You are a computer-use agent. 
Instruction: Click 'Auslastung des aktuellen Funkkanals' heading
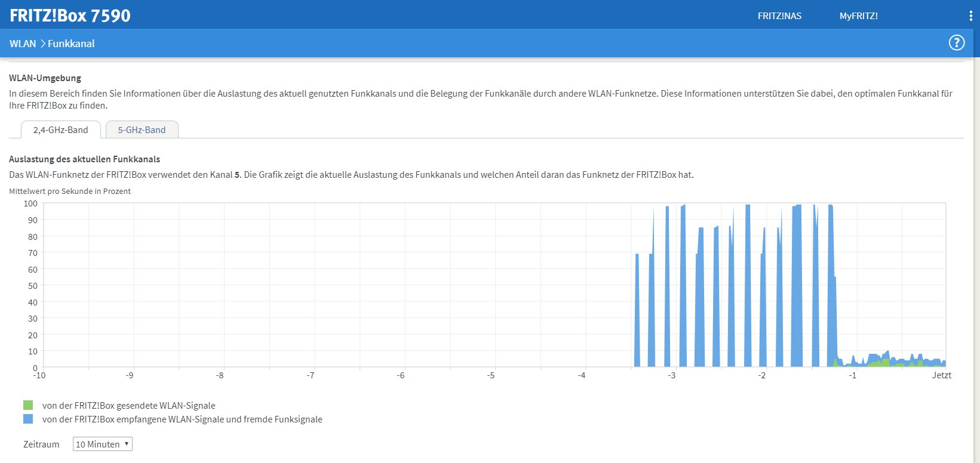(x=84, y=159)
